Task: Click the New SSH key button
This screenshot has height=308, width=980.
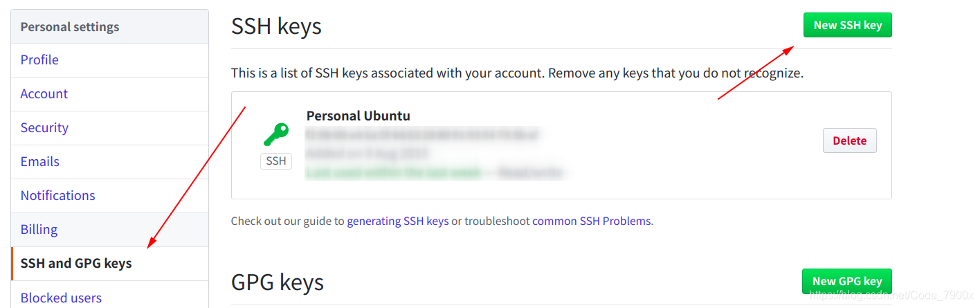Action: pyautogui.click(x=847, y=25)
